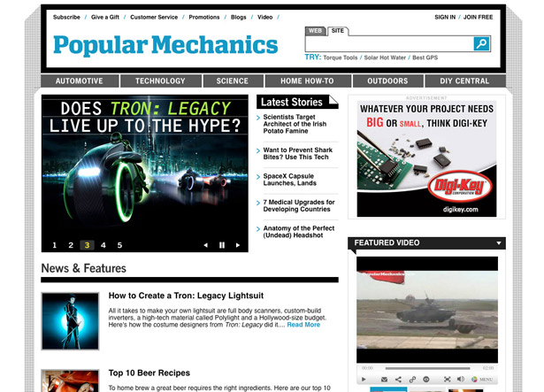Click the tank video frame

(x=427, y=310)
